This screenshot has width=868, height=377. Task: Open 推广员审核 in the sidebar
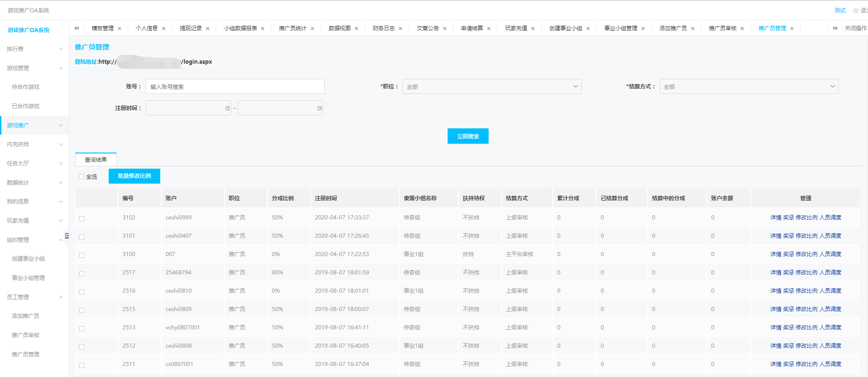point(26,335)
